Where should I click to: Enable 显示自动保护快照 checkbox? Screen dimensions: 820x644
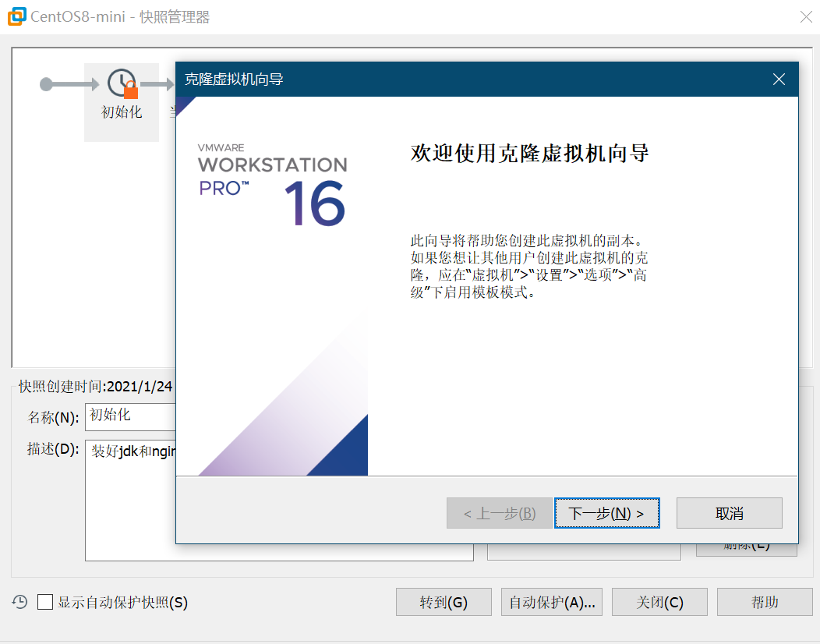pos(45,602)
